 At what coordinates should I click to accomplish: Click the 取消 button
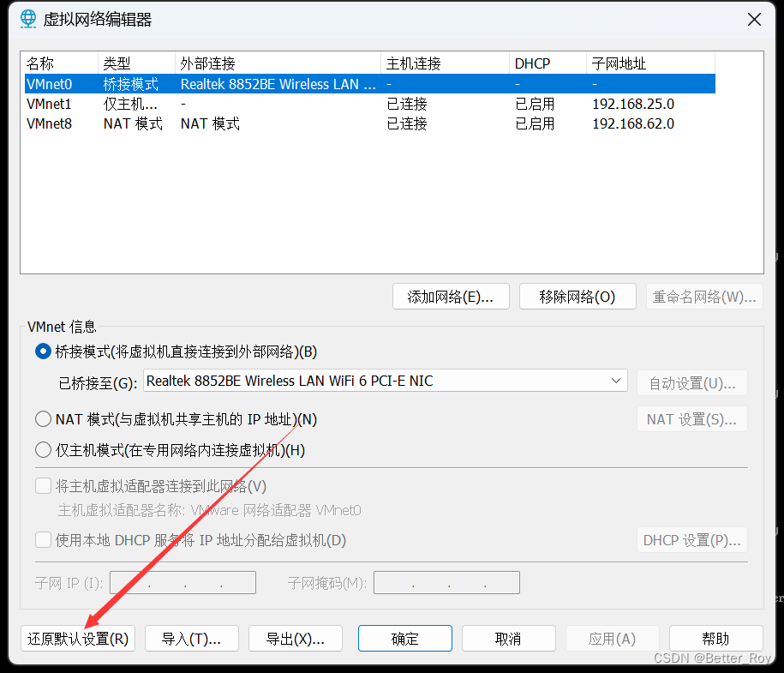coord(508,639)
